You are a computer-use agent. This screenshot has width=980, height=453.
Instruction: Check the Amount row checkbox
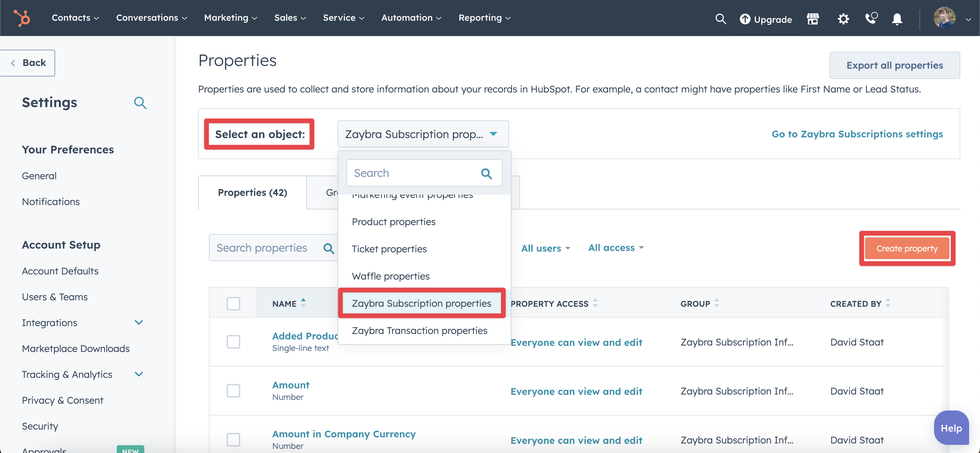click(233, 391)
